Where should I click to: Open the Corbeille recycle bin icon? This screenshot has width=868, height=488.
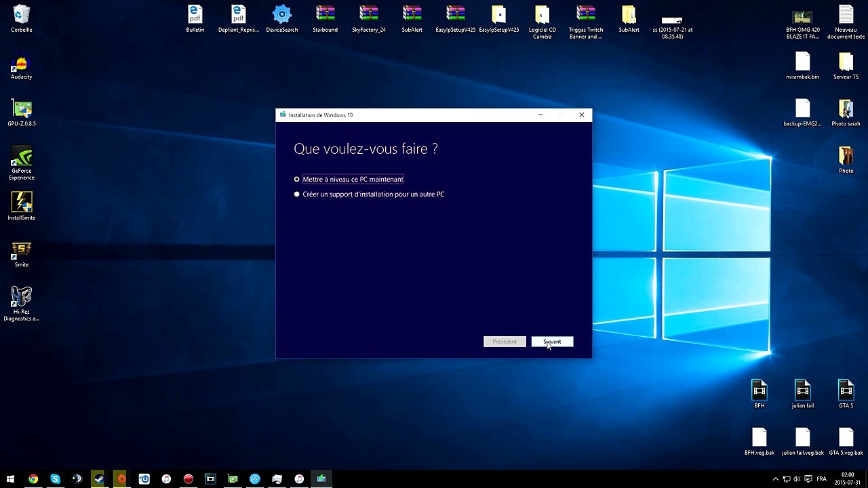point(22,19)
